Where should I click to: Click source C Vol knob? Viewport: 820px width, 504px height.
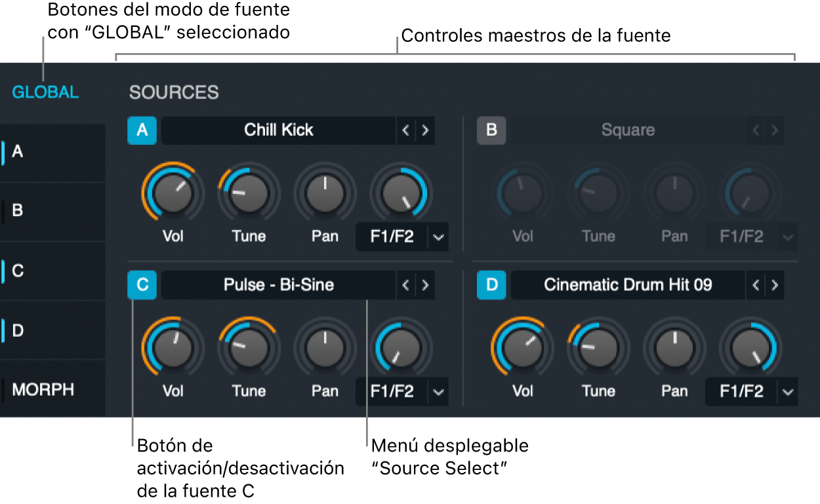point(173,347)
